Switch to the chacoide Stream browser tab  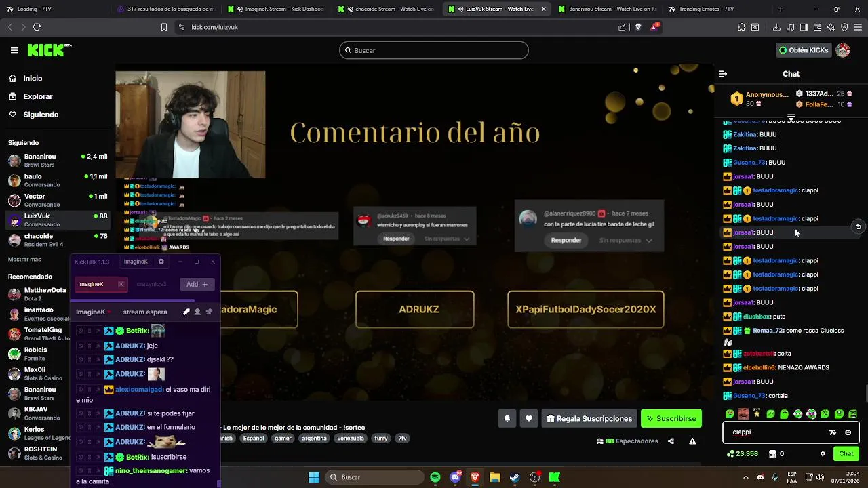tap(387, 9)
